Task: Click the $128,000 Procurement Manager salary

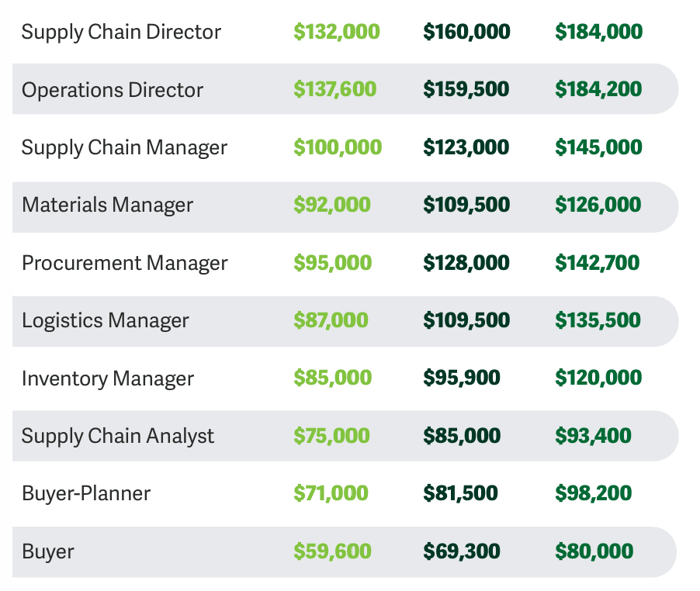Action: (x=466, y=263)
